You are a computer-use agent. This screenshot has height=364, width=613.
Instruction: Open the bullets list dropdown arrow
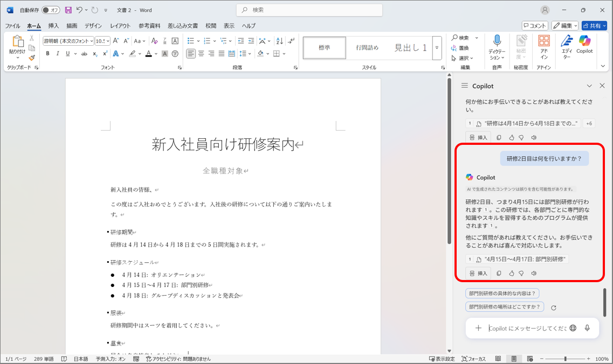click(198, 40)
